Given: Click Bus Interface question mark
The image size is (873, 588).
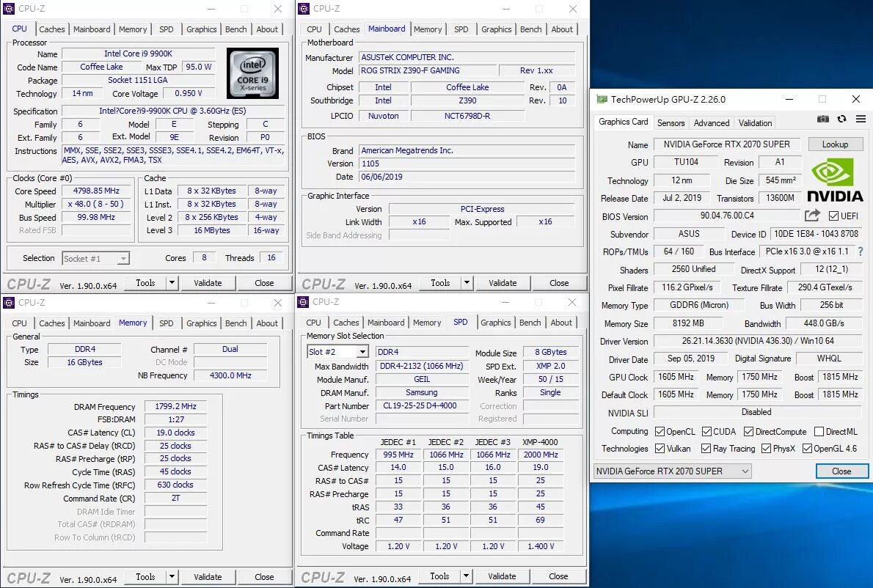Looking at the screenshot, I should click(x=861, y=251).
